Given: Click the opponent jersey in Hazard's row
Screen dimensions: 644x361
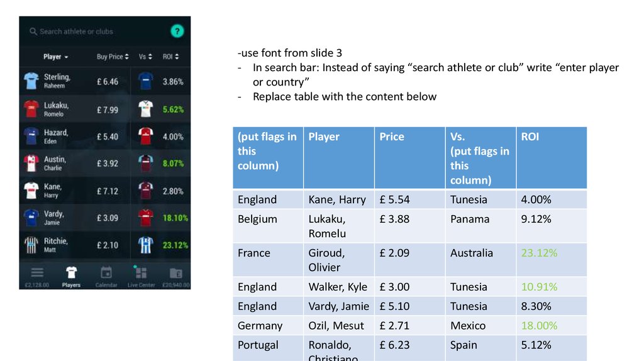Looking at the screenshot, I should click(x=145, y=136).
